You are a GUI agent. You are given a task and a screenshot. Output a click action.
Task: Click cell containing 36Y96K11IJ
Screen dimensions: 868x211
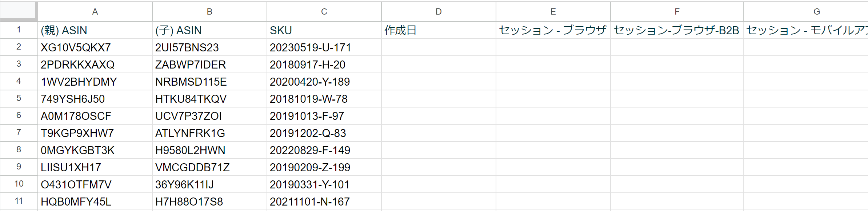(x=209, y=184)
